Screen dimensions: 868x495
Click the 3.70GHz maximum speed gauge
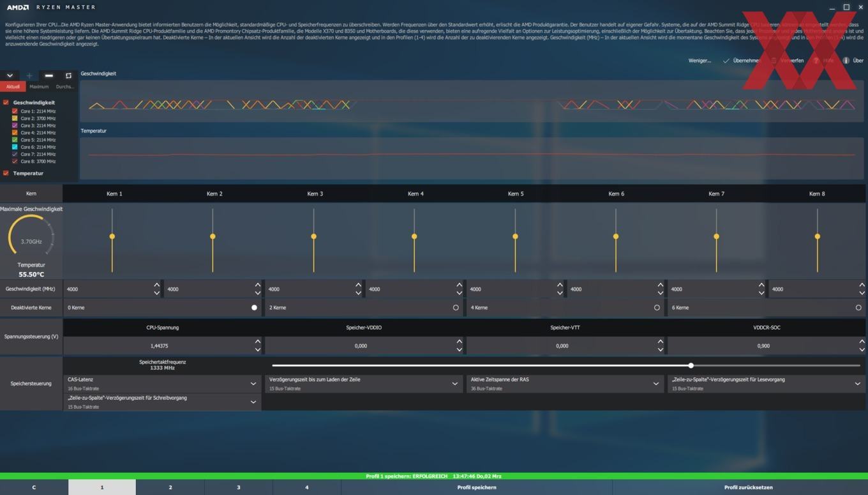pos(31,237)
